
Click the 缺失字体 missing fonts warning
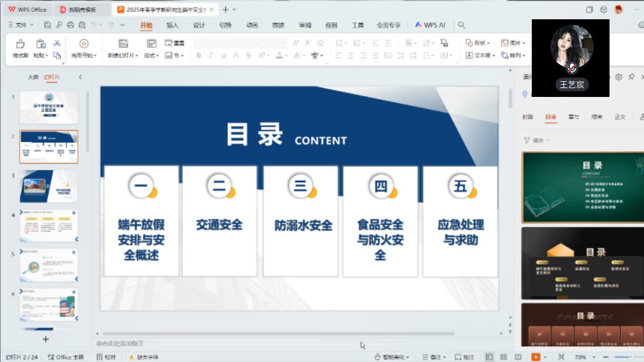pyautogui.click(x=144, y=357)
